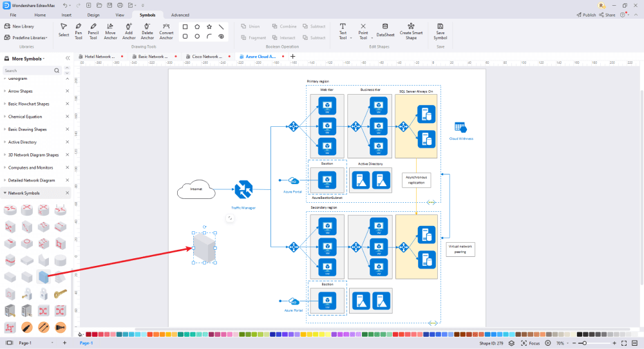
Task: Click Save Symbol in the ribbon
Action: (x=440, y=32)
